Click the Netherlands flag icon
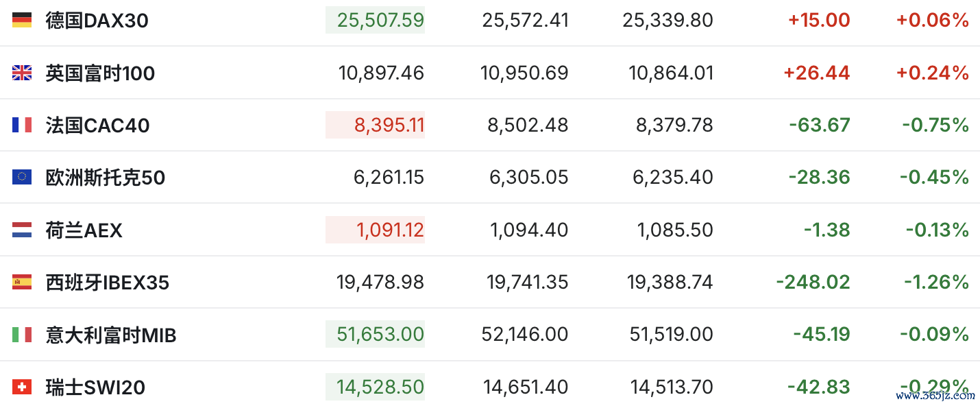The height and width of the screenshot is (406, 980). click(x=22, y=230)
